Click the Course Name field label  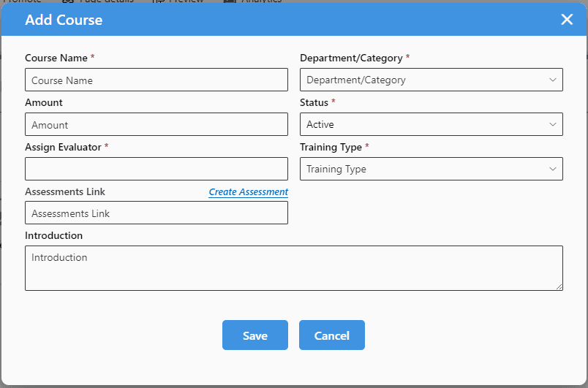point(56,58)
